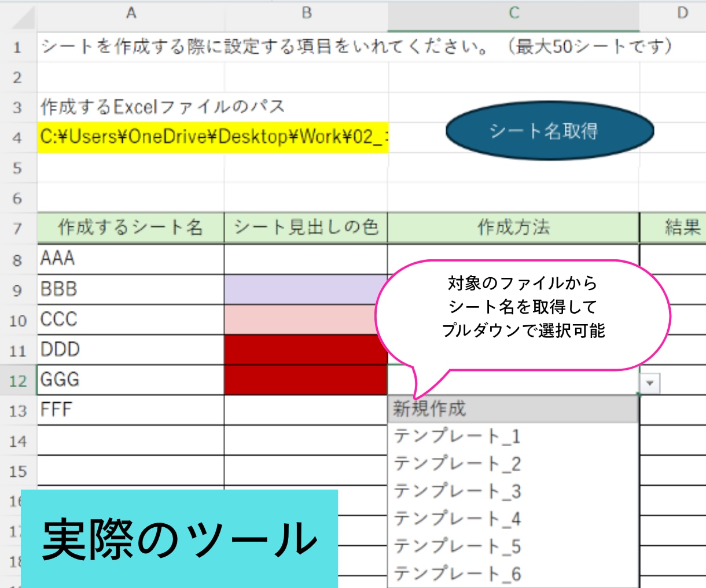Click the シート見出しの色 header cell

coord(306,227)
